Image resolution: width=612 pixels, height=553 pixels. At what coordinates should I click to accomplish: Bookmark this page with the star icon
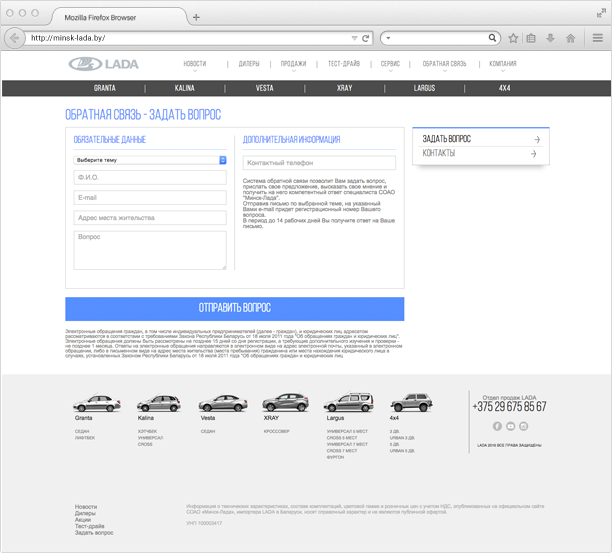click(x=513, y=38)
